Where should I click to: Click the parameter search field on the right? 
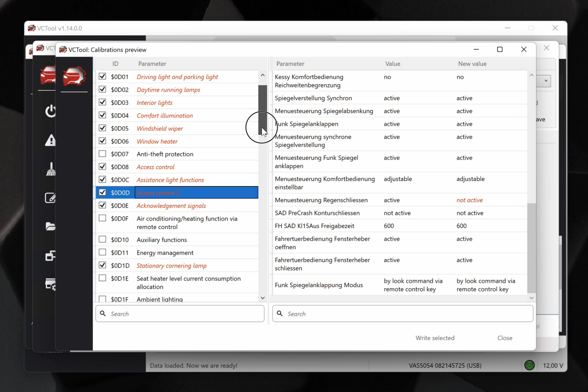(x=402, y=314)
